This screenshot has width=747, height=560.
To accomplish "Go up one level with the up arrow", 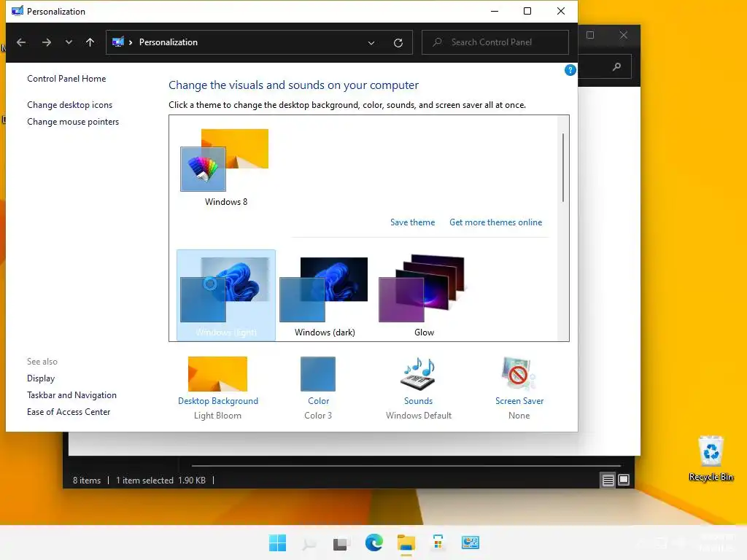I will tap(90, 42).
